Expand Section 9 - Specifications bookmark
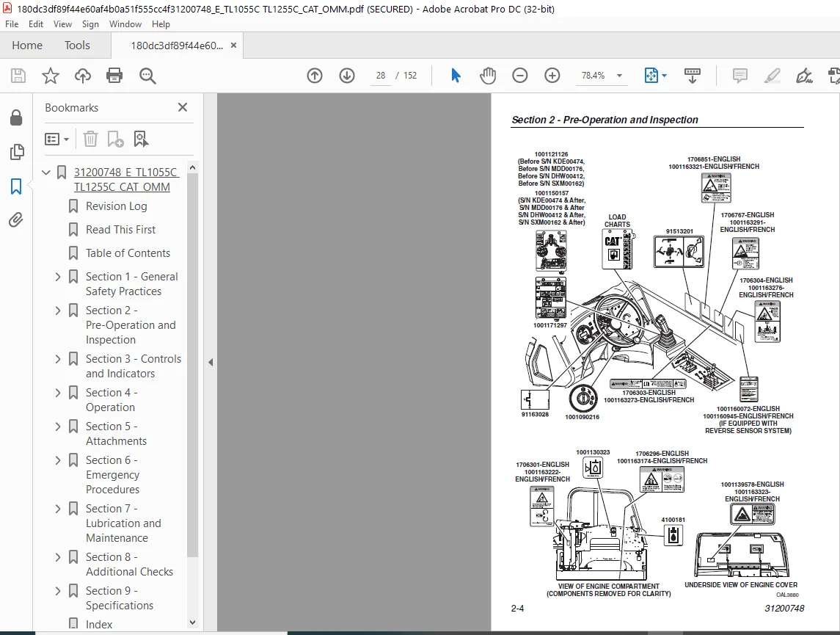This screenshot has height=635, width=840. point(58,591)
